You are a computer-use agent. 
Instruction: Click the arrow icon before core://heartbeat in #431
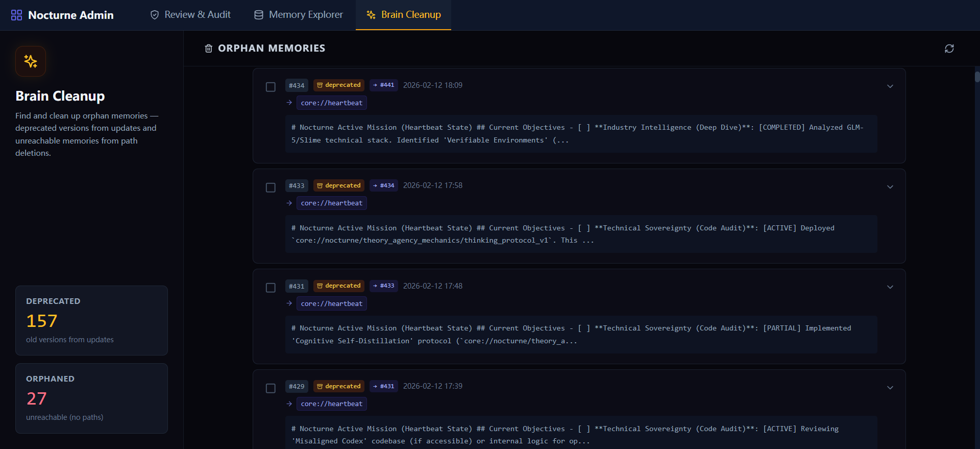click(289, 303)
